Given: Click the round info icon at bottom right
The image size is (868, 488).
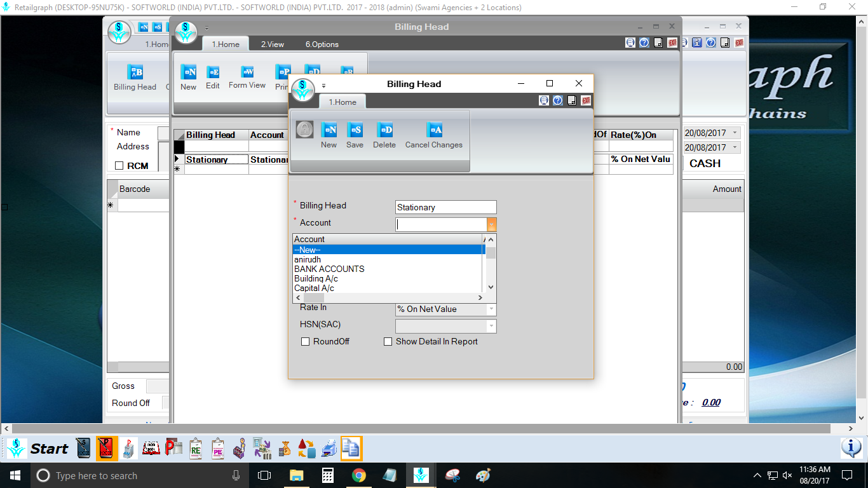Looking at the screenshot, I should (x=851, y=448).
